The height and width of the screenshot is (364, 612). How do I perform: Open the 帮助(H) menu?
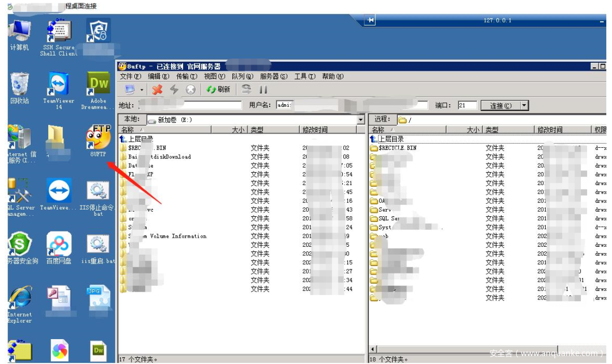(x=333, y=76)
